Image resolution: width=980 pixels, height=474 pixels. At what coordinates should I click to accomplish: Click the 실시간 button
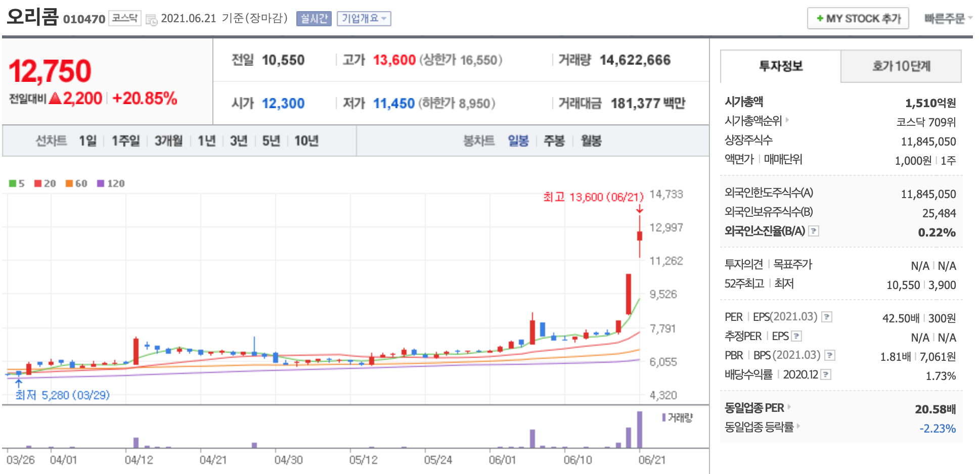(314, 19)
